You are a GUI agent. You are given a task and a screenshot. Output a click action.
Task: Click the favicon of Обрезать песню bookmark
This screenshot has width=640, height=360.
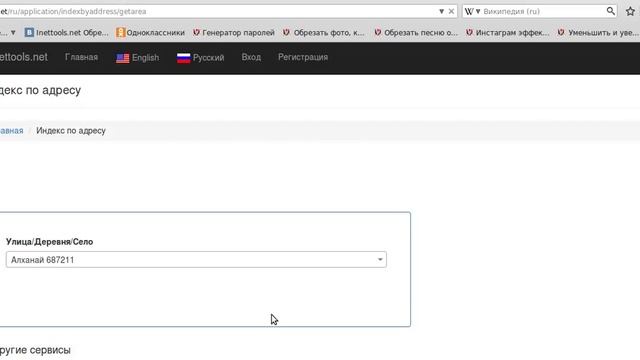tap(378, 32)
